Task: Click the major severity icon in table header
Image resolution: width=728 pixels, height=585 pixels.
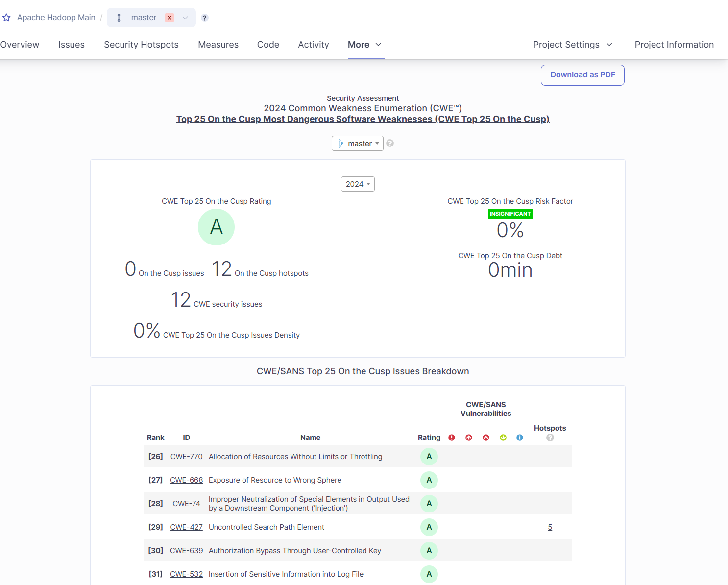Action: (486, 438)
